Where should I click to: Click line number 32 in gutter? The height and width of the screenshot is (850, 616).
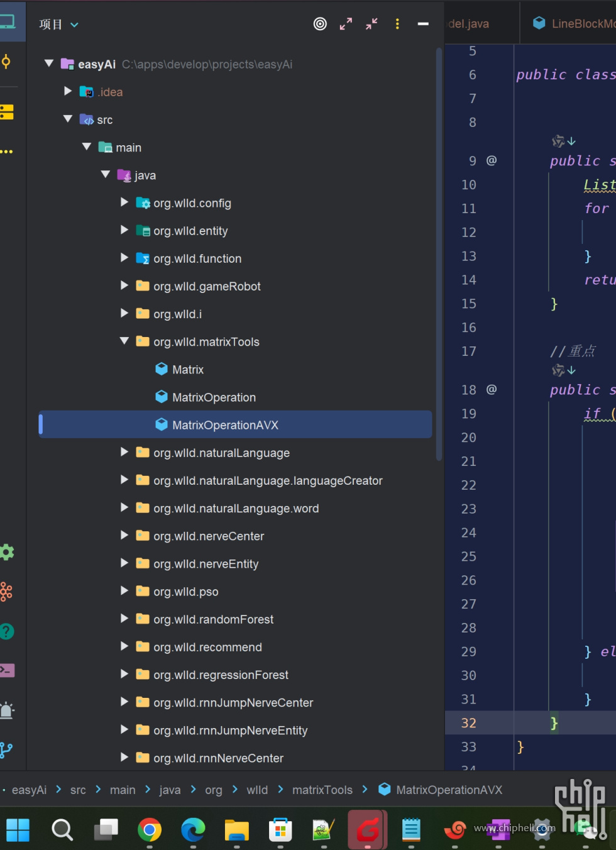coord(469,723)
